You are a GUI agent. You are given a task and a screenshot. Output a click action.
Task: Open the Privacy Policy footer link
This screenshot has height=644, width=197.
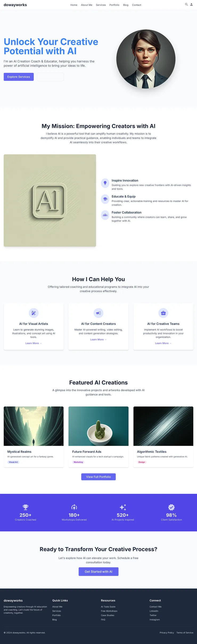pos(167,633)
